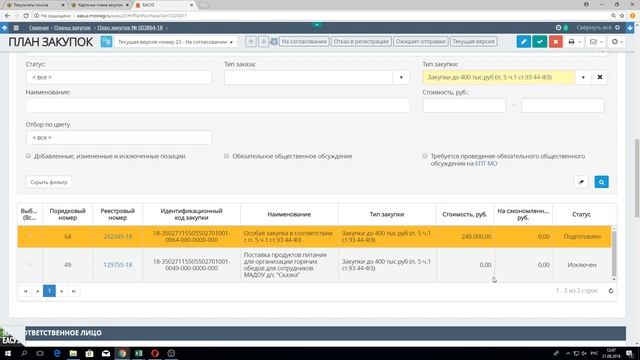This screenshot has height=360, width=640.
Task: Check Требуется проведение обязательного общественного обсуждения
Action: tap(425, 156)
